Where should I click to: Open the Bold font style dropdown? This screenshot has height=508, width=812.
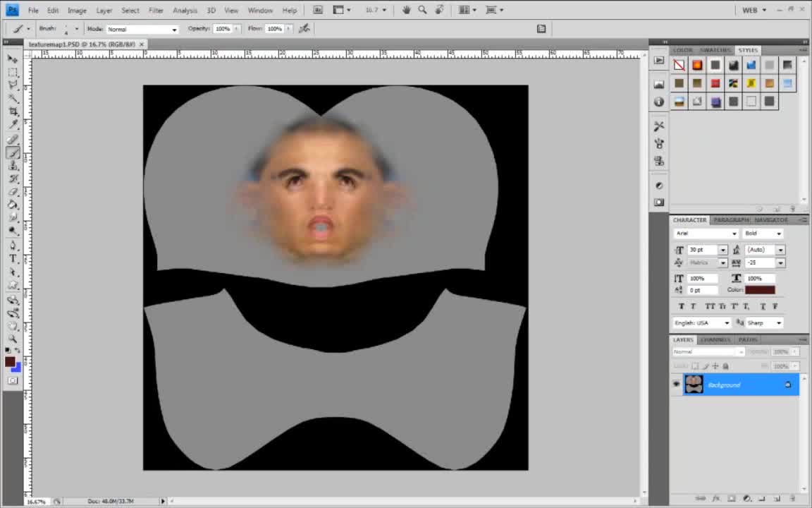pyautogui.click(x=763, y=234)
